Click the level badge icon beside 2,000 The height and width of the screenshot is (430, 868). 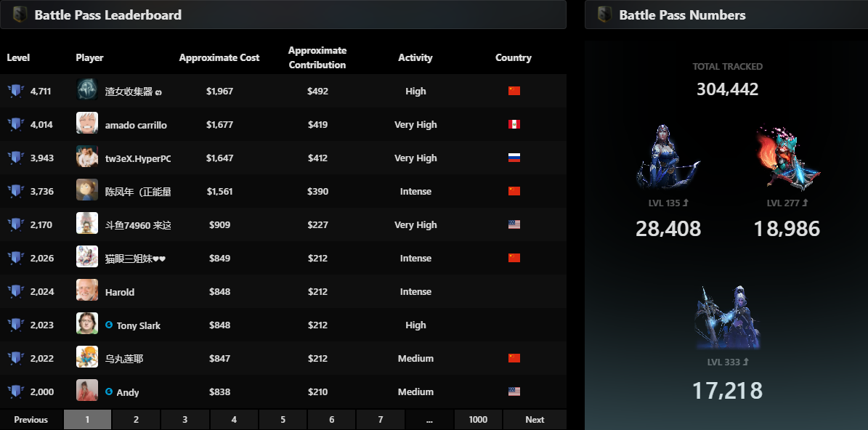[x=15, y=392]
